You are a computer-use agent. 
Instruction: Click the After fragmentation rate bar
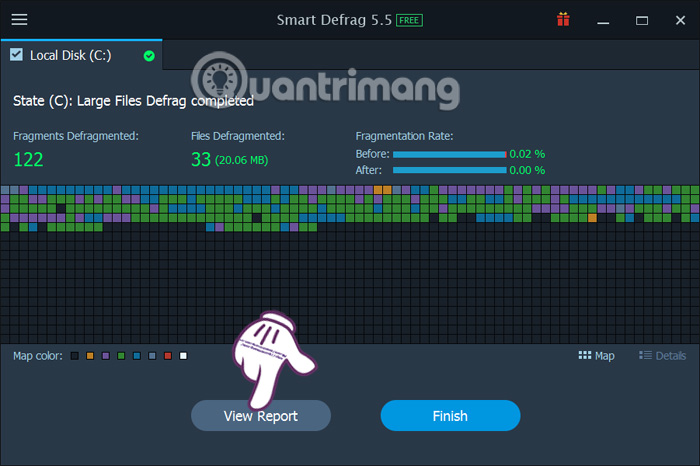(x=450, y=170)
